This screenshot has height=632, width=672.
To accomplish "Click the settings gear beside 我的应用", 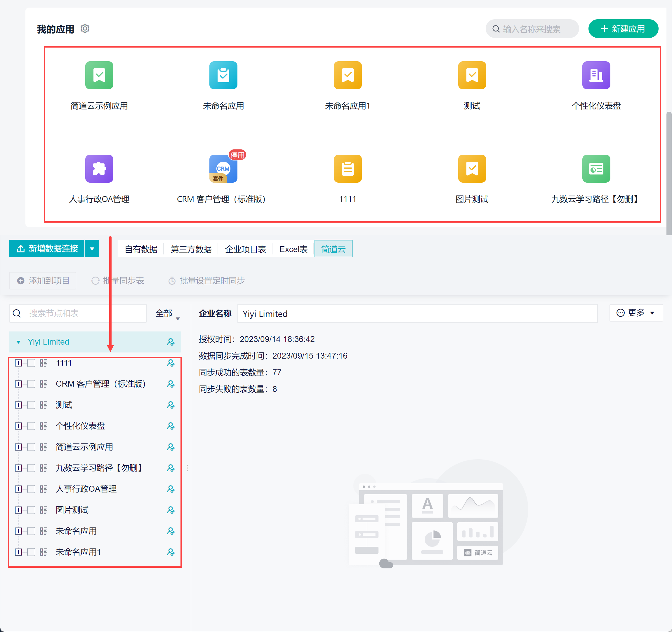I will coord(85,29).
